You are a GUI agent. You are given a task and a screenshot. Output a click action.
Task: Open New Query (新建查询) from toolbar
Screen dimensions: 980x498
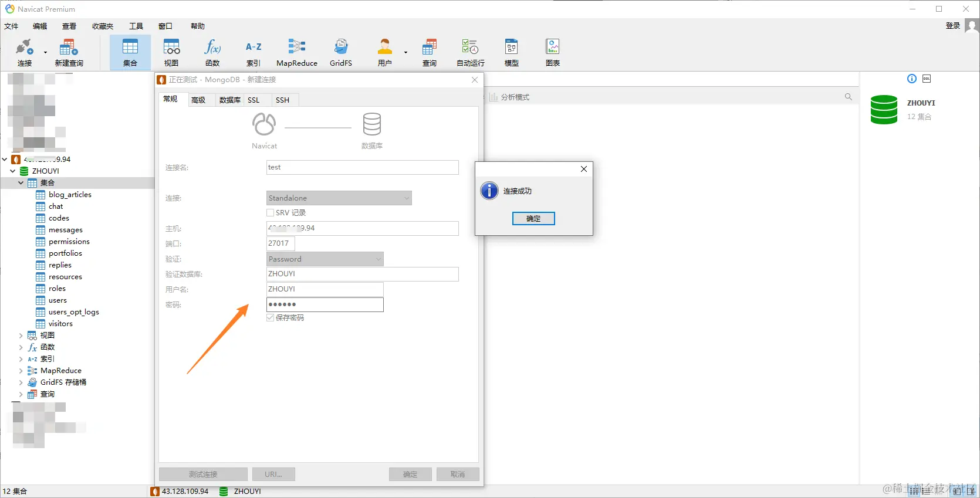click(x=69, y=53)
